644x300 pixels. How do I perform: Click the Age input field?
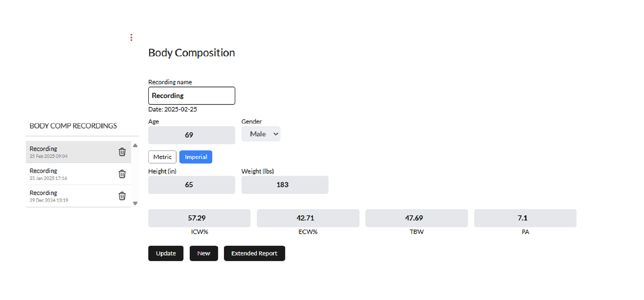[x=192, y=135]
